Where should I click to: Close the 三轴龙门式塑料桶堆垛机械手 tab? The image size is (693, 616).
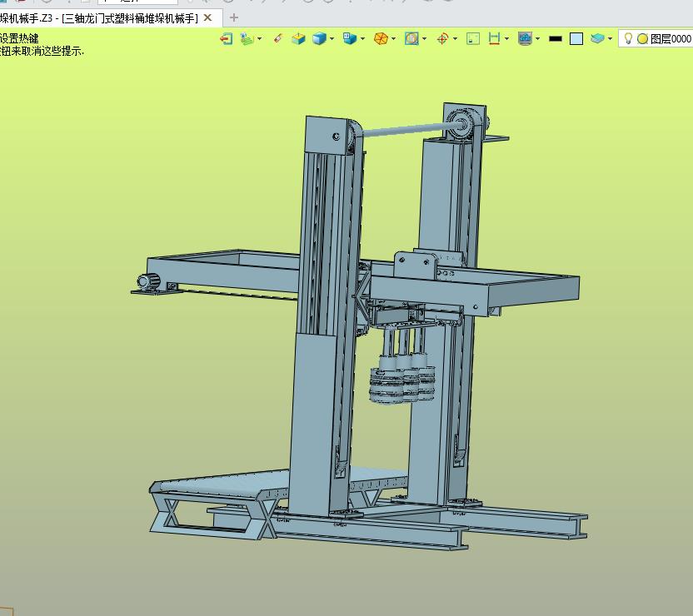(x=207, y=18)
